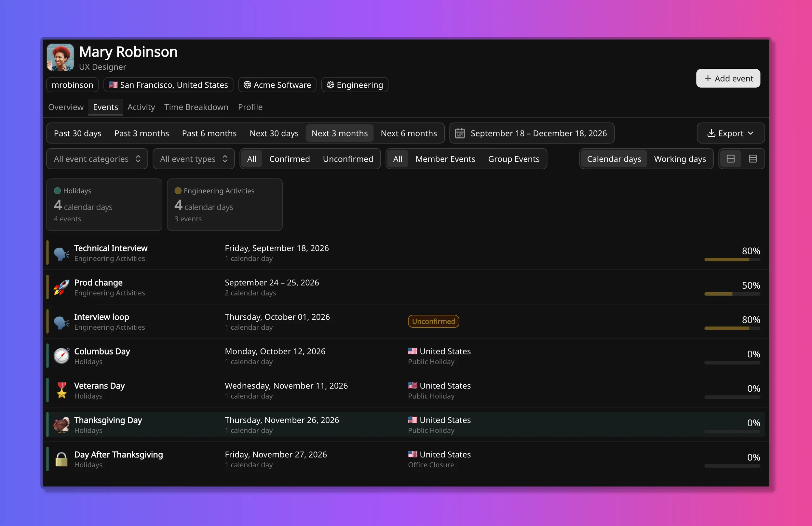Click the lock icon for Day After Thanksgiving
This screenshot has width=812, height=526.
61,460
